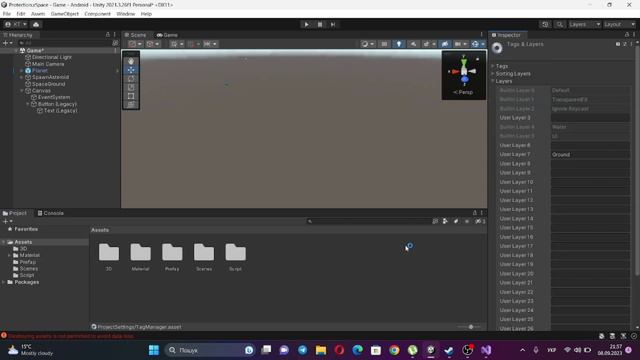This screenshot has width=640, height=360.
Task: Expand SpawnAsteroid in Hierarchy
Action: tap(22, 77)
